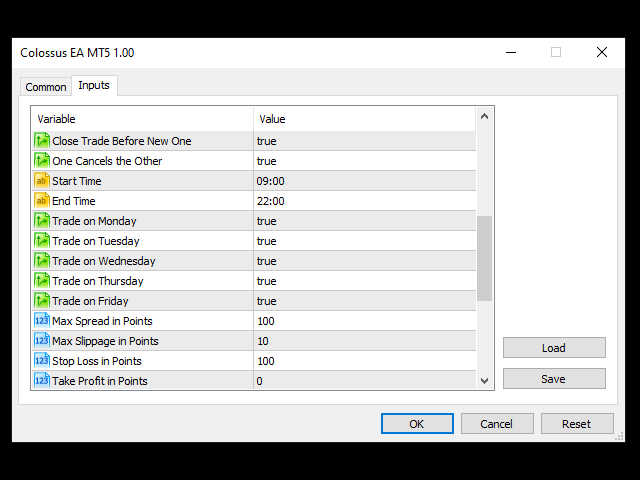Select the 'Trade on Wednesday' variable name
Screen dimensions: 640x480
(x=104, y=261)
